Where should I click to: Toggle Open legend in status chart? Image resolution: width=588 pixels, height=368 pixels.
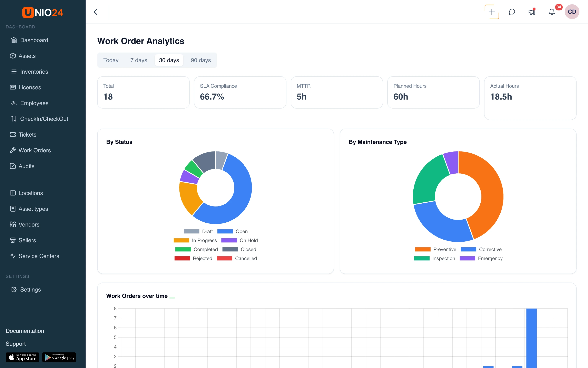coord(232,231)
